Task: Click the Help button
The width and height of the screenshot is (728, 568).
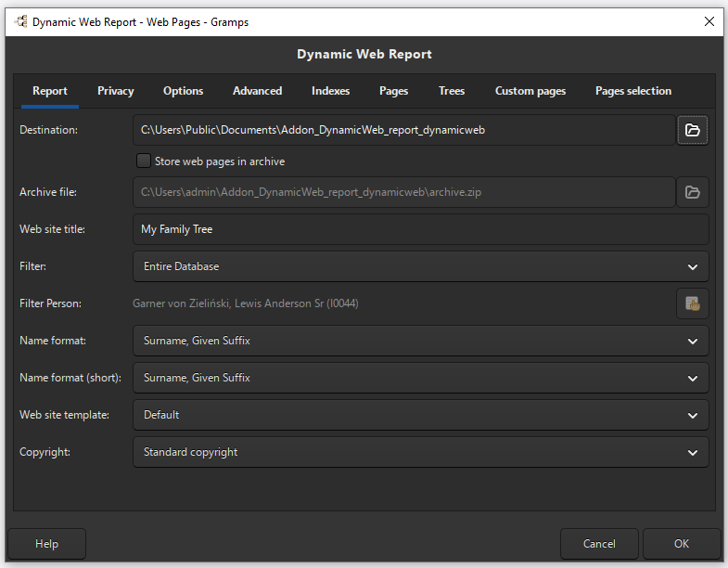Action: (47, 544)
